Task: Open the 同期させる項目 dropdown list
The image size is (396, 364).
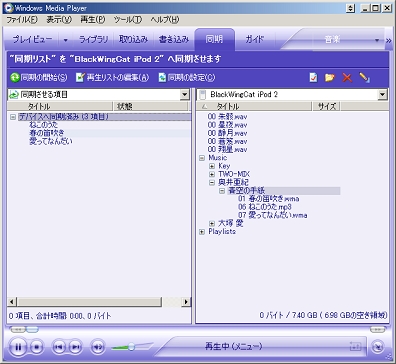Action: tap(185, 95)
